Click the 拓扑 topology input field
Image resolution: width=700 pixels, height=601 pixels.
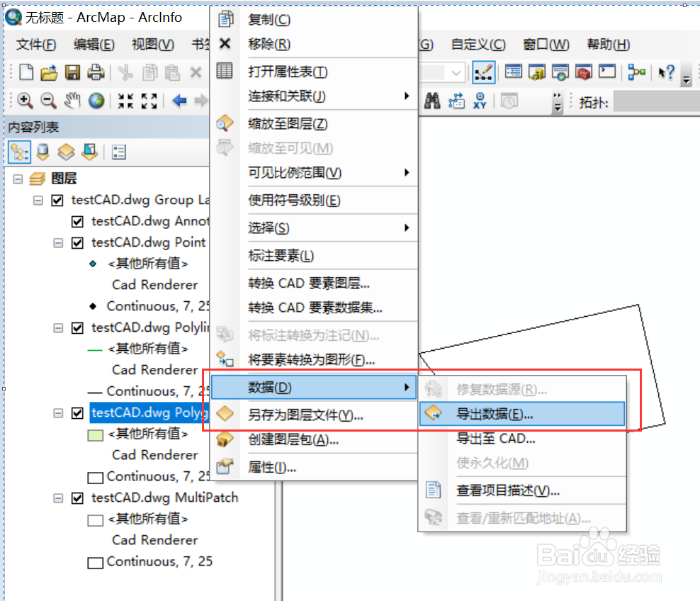pyautogui.click(x=656, y=102)
